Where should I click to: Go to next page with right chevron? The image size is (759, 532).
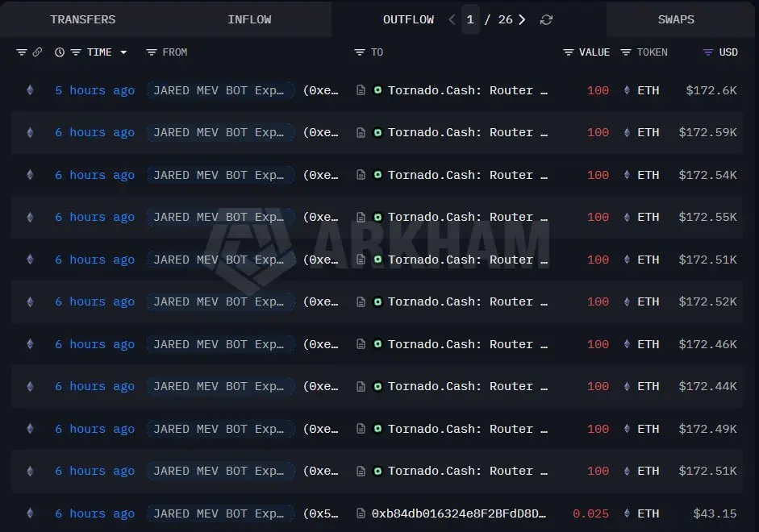point(522,20)
